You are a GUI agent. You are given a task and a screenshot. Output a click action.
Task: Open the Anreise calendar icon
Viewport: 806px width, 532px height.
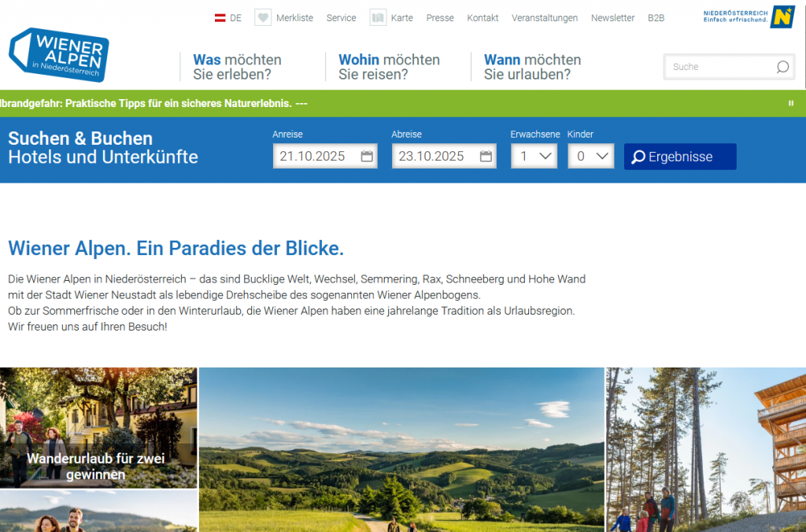365,156
